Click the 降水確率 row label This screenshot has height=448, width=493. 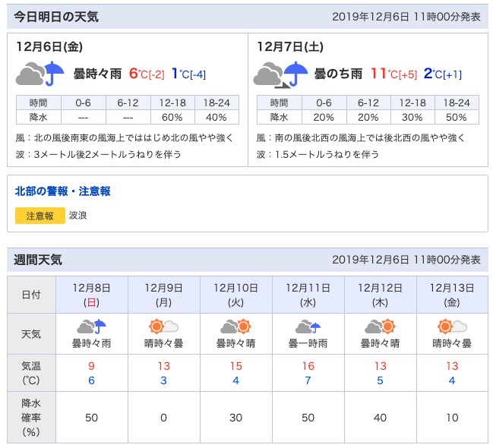tap(31, 417)
